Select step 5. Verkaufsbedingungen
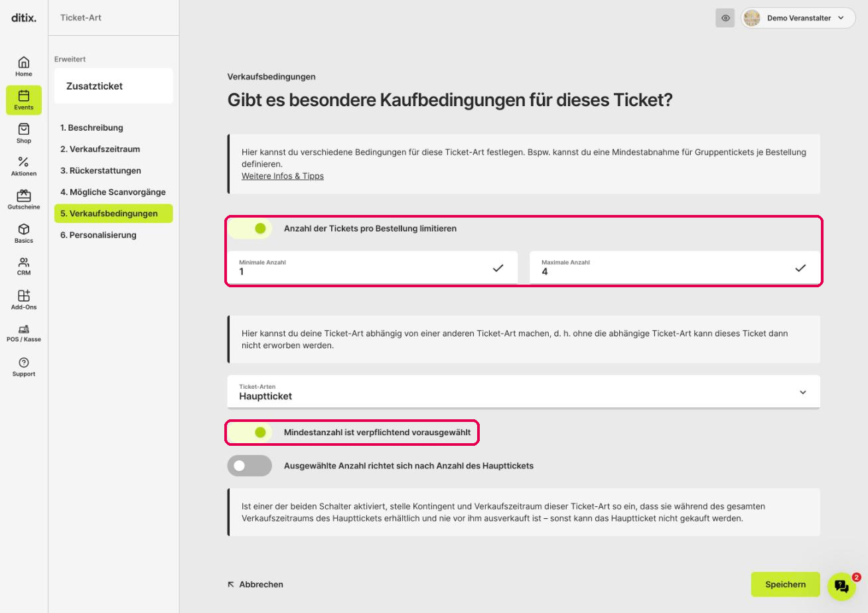Screen dimensions: 868x613 click(113, 214)
